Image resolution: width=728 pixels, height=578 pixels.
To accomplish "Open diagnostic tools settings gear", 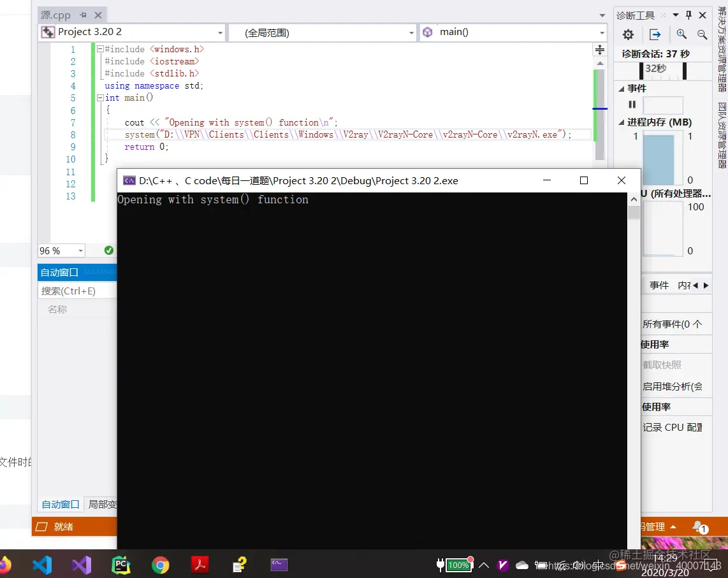I will (628, 34).
